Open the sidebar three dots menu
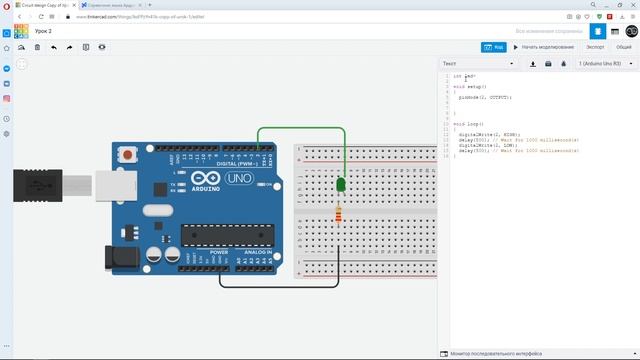The height and width of the screenshot is (360, 640). click(x=7, y=346)
